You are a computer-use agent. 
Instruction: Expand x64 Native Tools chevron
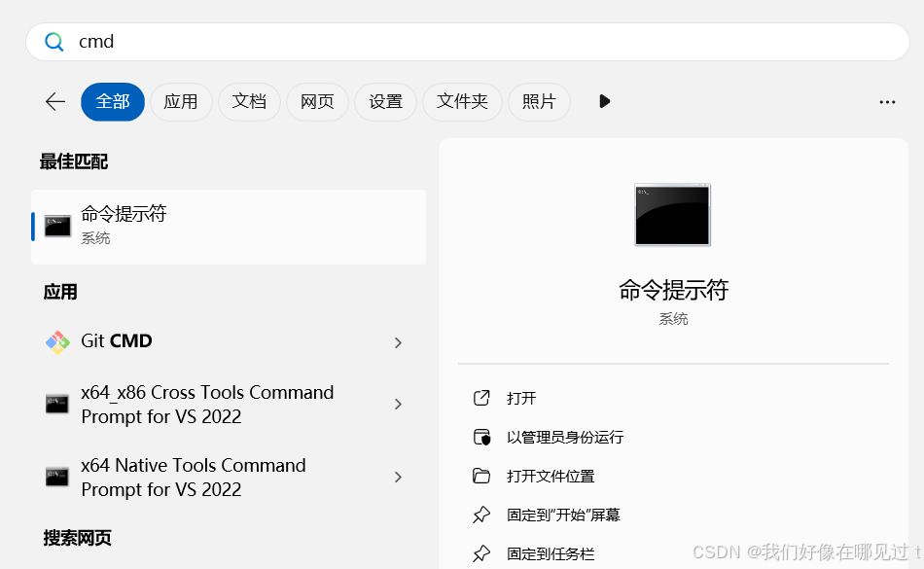[x=399, y=478]
